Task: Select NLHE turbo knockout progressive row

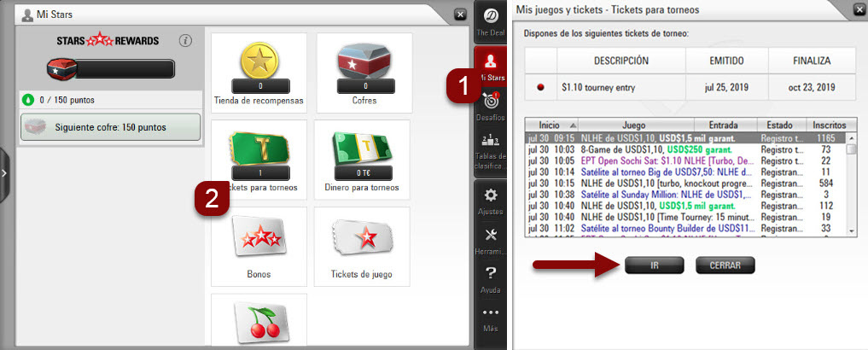Action: [686, 183]
